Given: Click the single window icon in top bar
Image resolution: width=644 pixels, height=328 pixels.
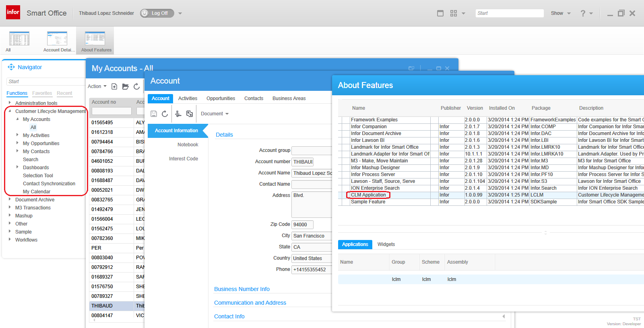Looking at the screenshot, I should point(440,13).
